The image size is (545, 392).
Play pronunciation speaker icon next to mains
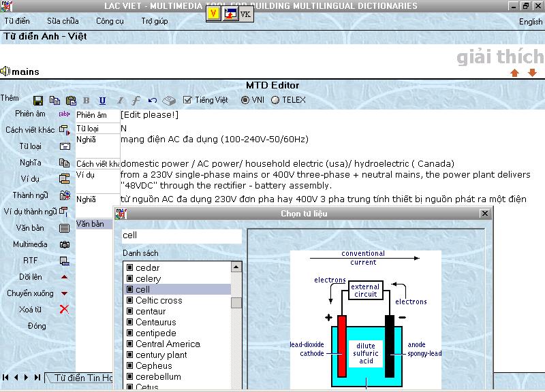point(5,71)
